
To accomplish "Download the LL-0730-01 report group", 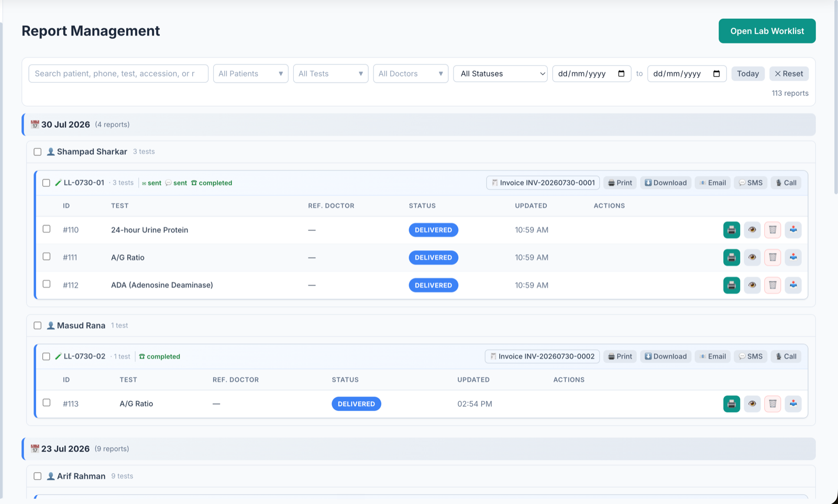I will [x=666, y=183].
